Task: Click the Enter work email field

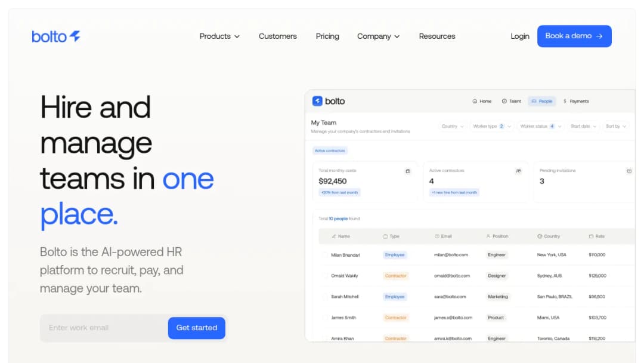Action: tap(105, 328)
